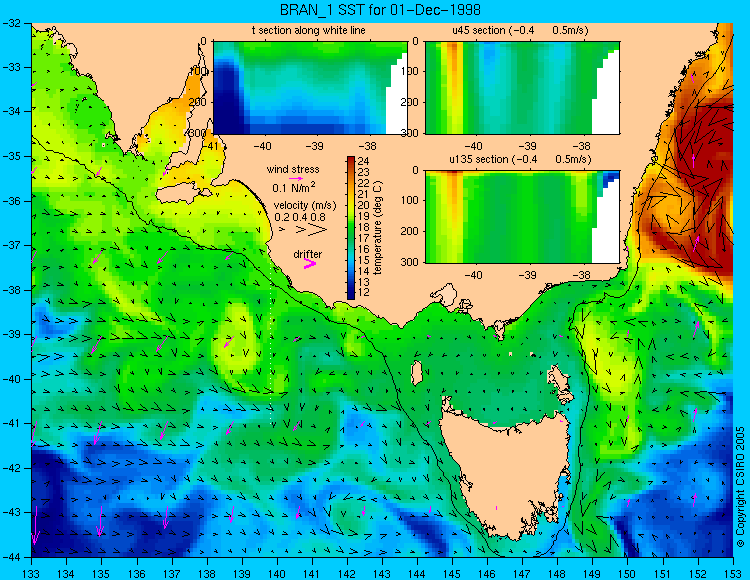This screenshot has width=750, height=580.
Task: Click the Tasmania landmass on the map
Action: pyautogui.click(x=505, y=473)
